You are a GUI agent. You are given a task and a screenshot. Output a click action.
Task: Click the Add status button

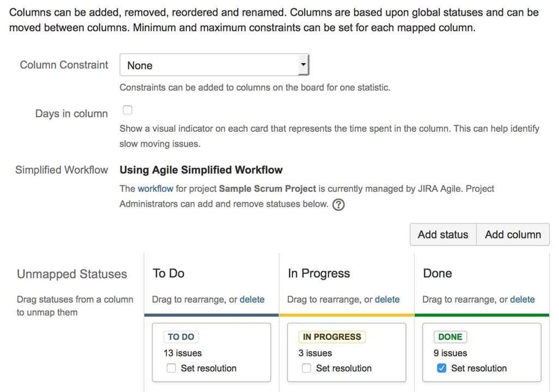443,235
